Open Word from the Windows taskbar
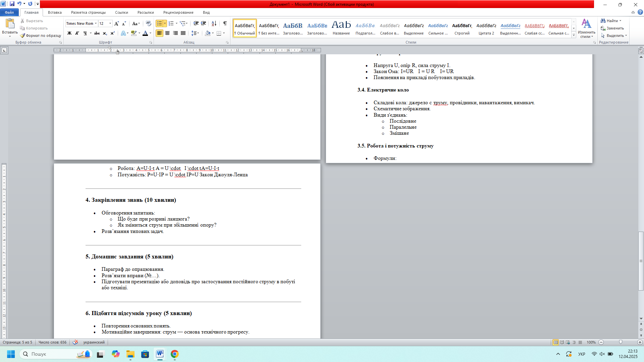 click(160, 354)
